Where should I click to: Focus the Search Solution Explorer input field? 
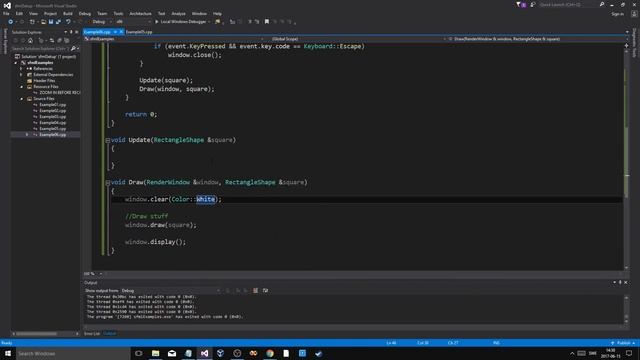[x=41, y=49]
